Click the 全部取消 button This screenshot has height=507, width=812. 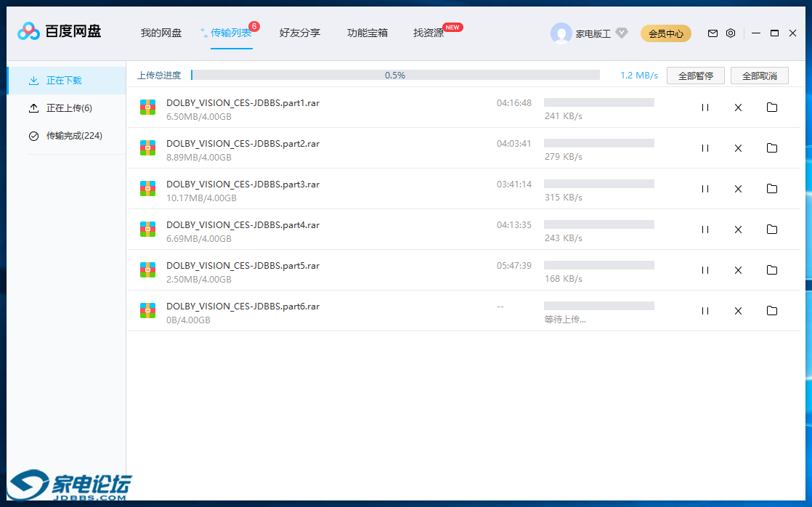759,76
